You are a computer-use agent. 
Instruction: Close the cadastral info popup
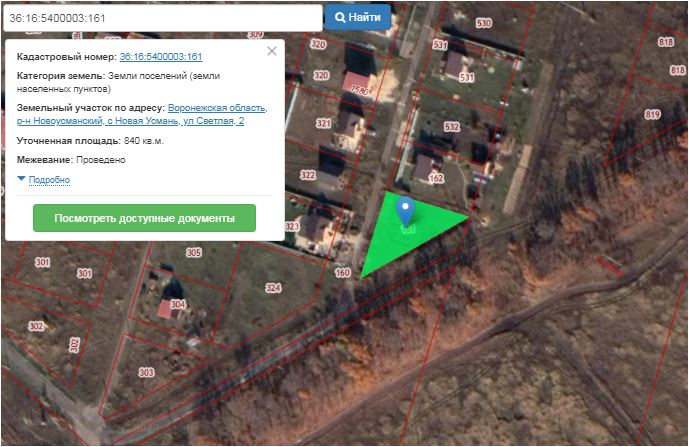click(x=272, y=51)
